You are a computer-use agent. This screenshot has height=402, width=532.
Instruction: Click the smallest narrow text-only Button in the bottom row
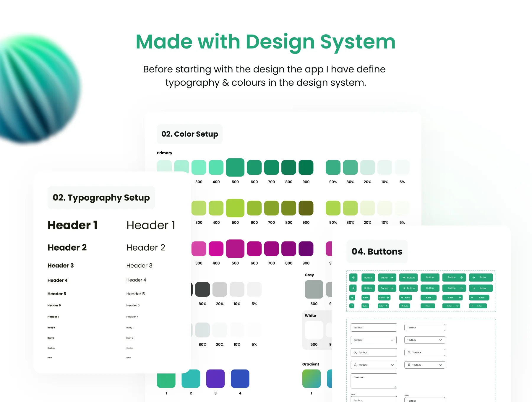point(365,306)
